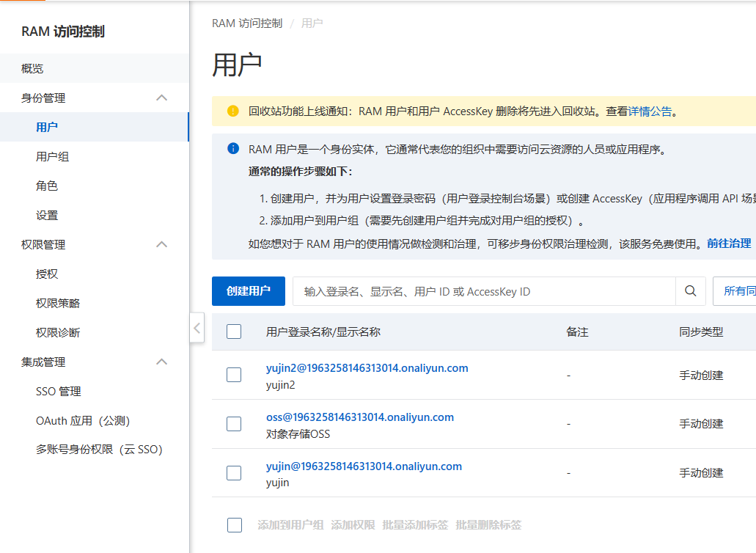Collapse the 集成管理 section
The image size is (756, 553).
point(161,362)
